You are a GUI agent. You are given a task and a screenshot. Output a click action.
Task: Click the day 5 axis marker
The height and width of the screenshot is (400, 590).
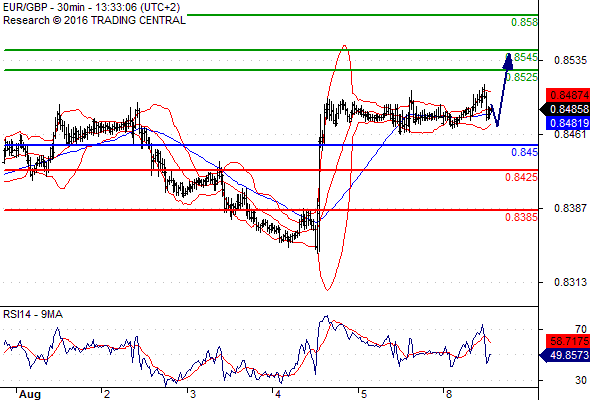[363, 394]
